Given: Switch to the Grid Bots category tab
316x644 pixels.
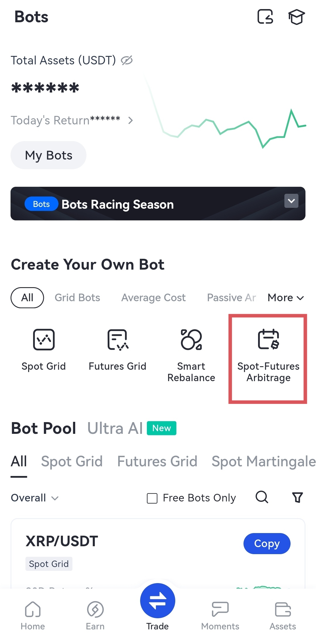Looking at the screenshot, I should [x=77, y=298].
